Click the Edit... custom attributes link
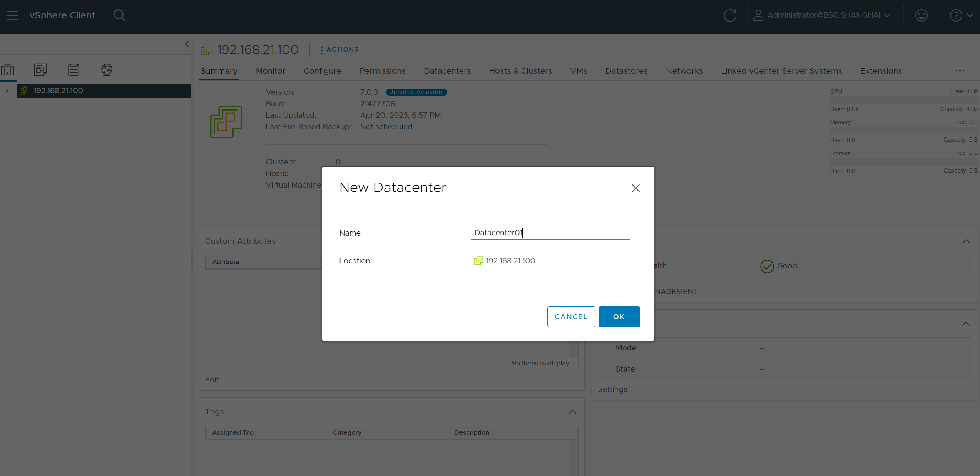The width and height of the screenshot is (980, 476). click(x=215, y=380)
